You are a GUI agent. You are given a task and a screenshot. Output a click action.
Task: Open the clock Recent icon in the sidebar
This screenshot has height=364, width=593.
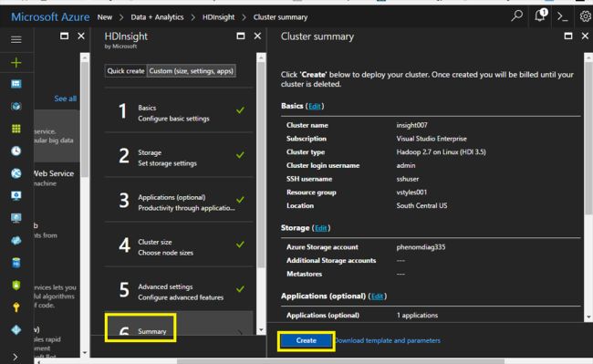[16, 151]
